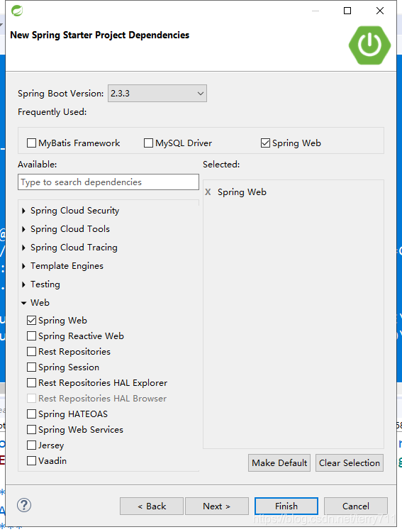Open the Spring Boot Version dropdown
402x532 pixels.
[x=157, y=94]
